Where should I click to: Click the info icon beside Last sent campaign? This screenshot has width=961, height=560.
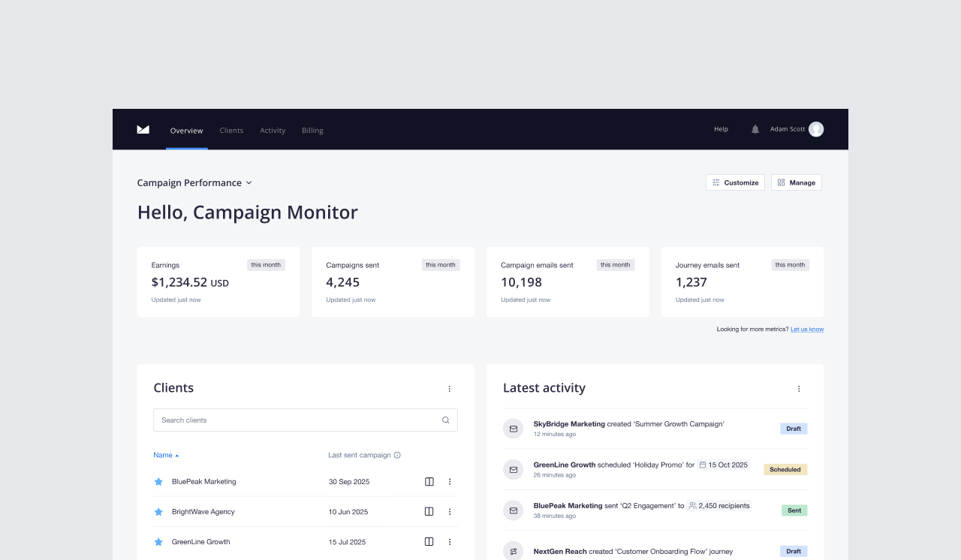[x=397, y=455]
